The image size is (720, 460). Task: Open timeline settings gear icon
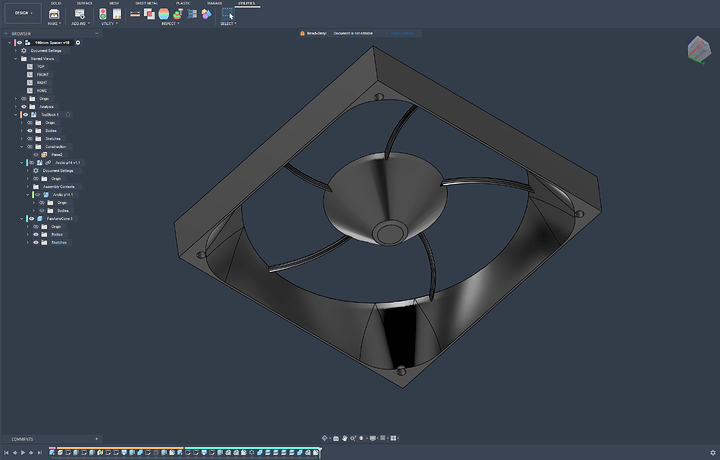[x=713, y=453]
